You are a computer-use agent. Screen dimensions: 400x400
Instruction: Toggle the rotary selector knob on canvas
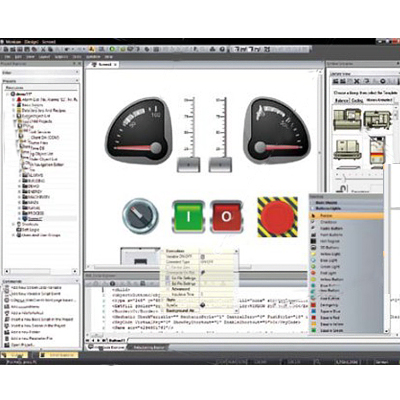click(x=140, y=216)
